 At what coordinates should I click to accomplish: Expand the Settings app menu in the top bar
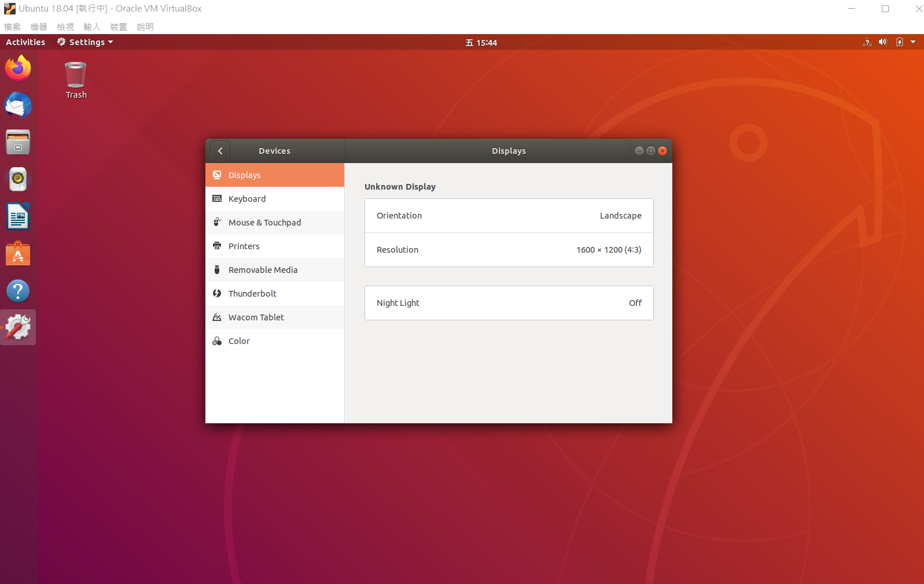pyautogui.click(x=85, y=42)
